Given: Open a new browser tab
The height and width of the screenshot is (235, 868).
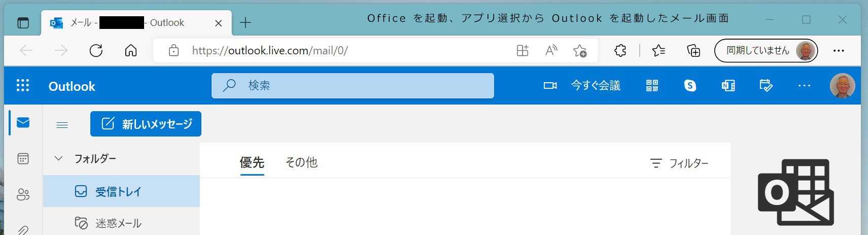Looking at the screenshot, I should click(246, 23).
